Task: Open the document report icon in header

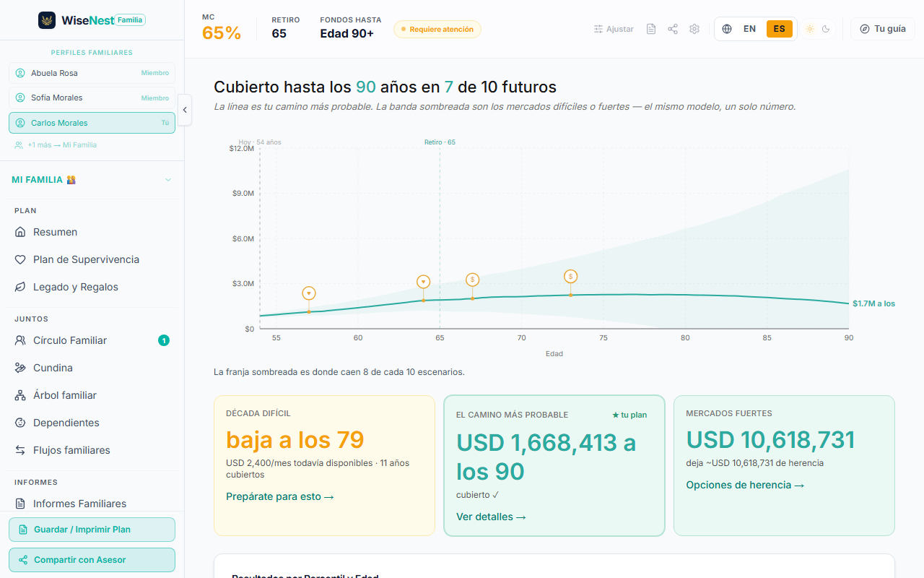Action: click(x=651, y=29)
